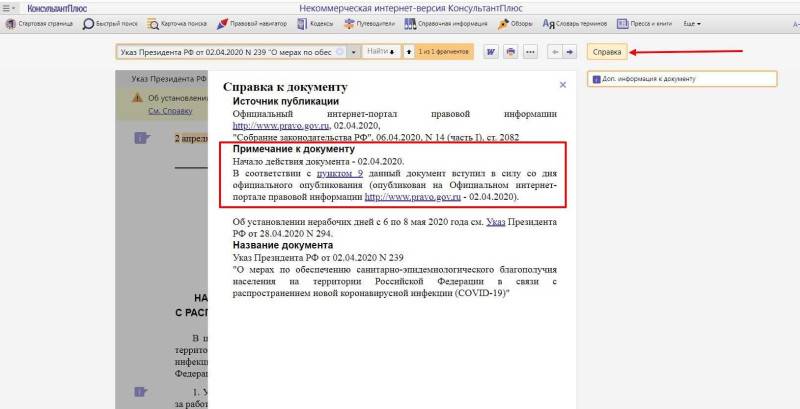The height and width of the screenshot is (409, 800).
Task: Open Кодексы section
Action: pos(314,24)
